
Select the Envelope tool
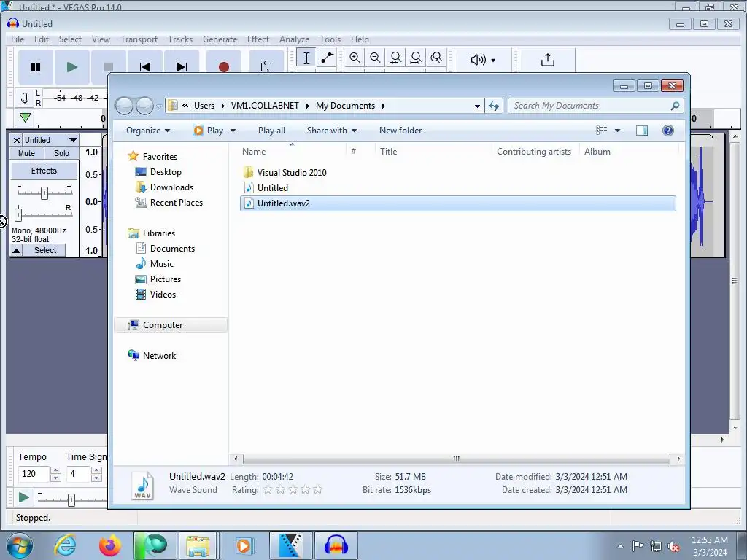(x=326, y=58)
